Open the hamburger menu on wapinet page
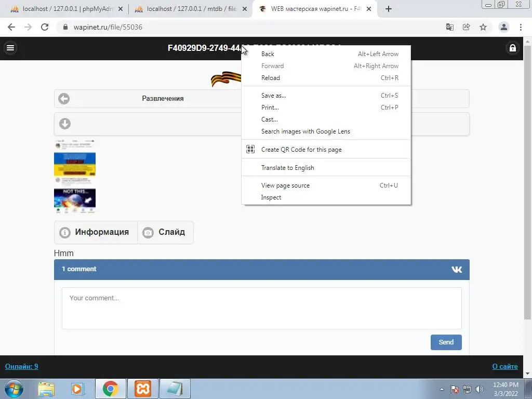This screenshot has height=399, width=532. click(10, 48)
